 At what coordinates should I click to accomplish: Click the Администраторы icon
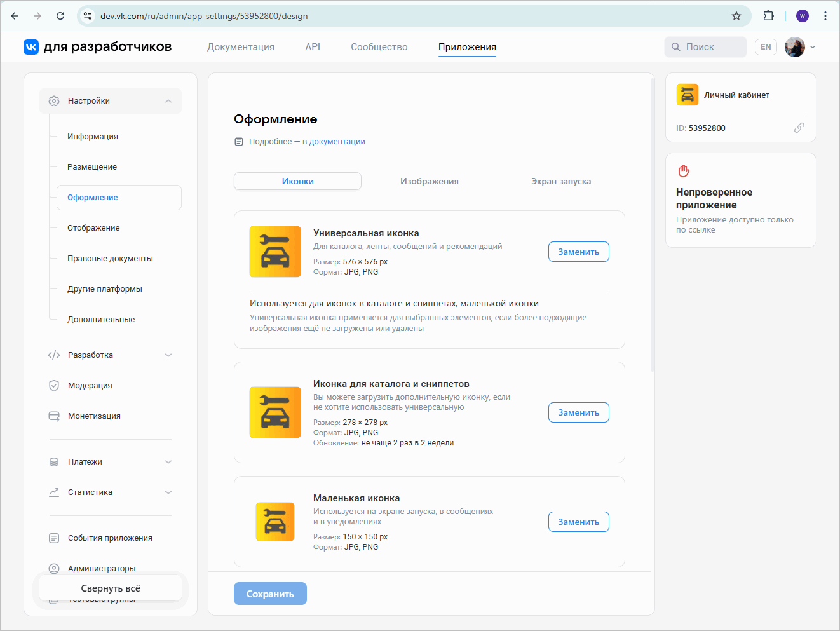(55, 568)
